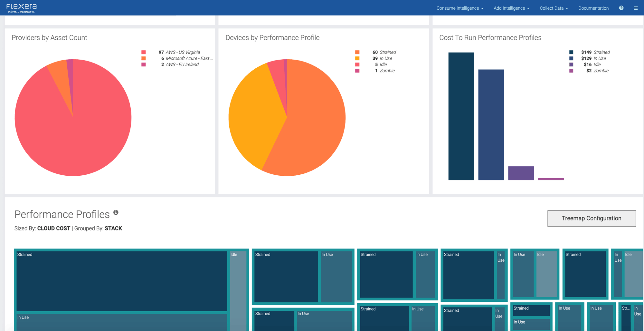Click the largest Strained treemap tile

[122, 281]
